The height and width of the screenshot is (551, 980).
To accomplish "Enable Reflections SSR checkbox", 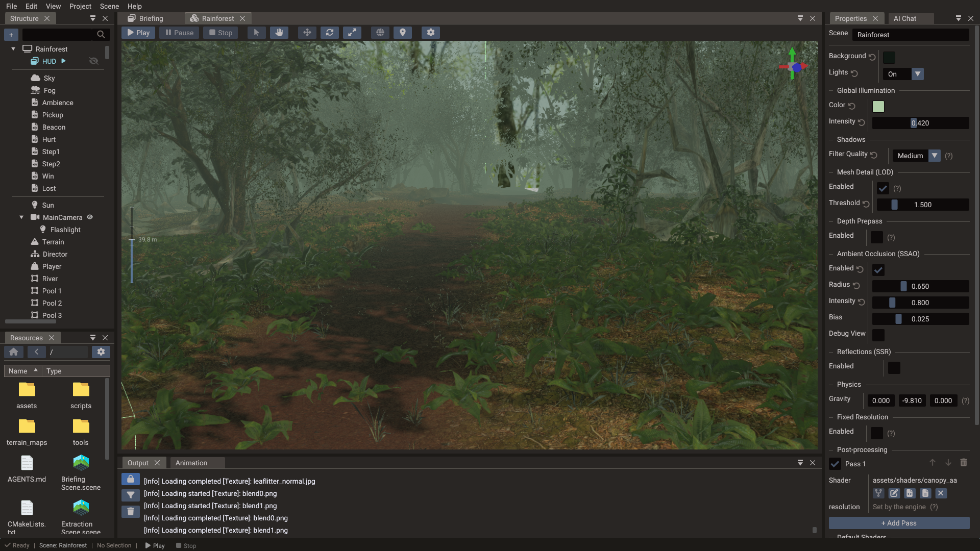I will pos(894,368).
